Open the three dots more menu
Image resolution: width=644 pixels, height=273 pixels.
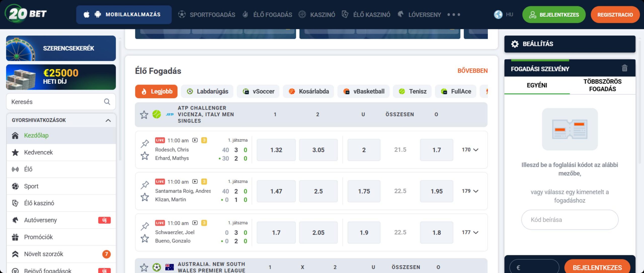(454, 15)
